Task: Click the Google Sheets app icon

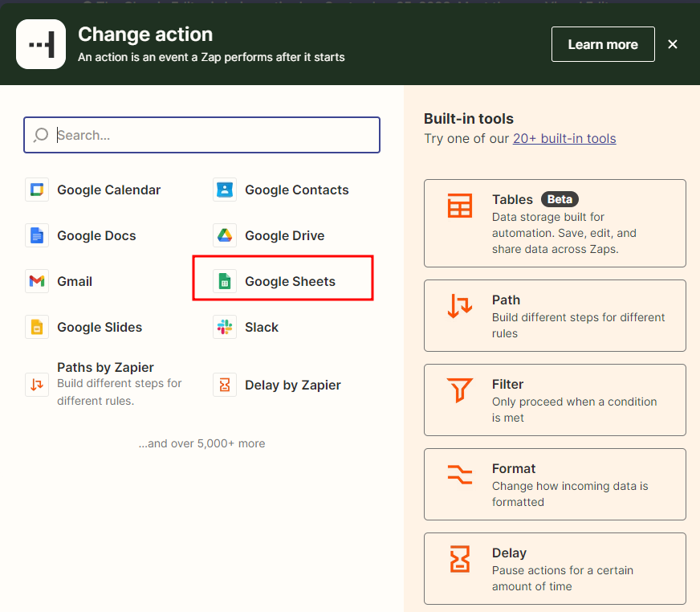Action: [x=225, y=281]
